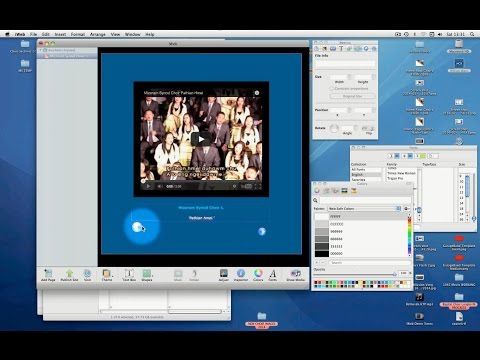Open the Arrange menu

point(97,34)
